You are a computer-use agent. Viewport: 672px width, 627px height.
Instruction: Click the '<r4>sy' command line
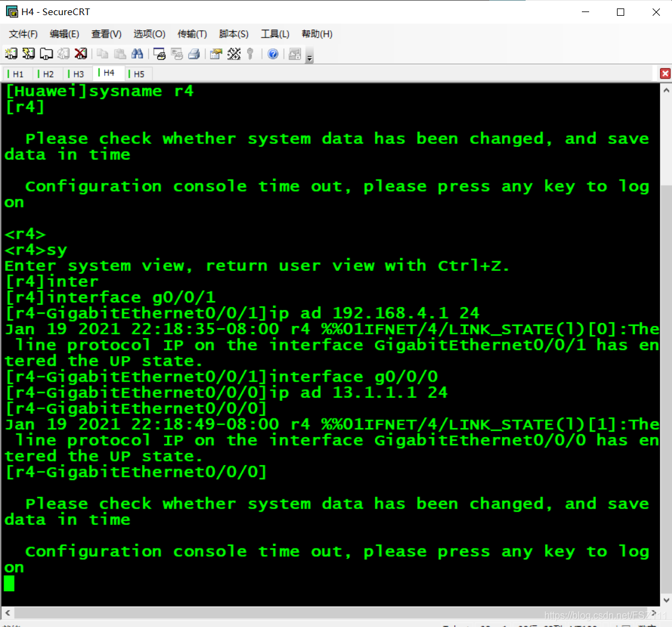tap(36, 250)
